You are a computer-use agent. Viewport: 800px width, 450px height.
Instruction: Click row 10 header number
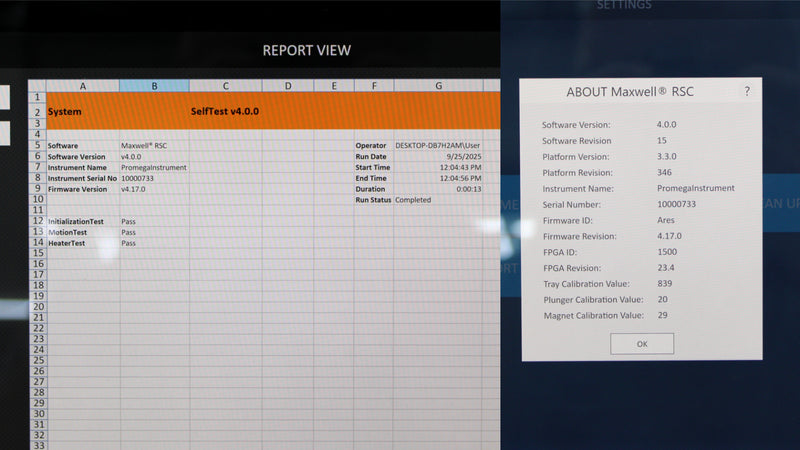point(37,200)
